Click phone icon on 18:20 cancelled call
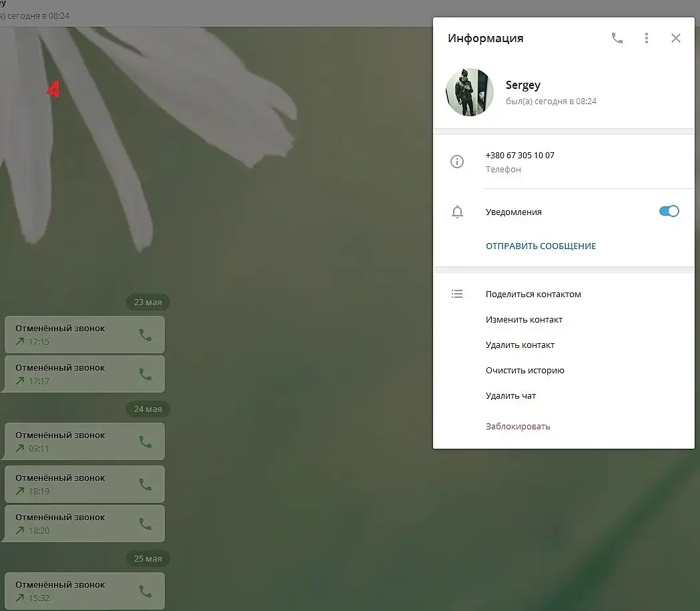The height and width of the screenshot is (611, 700). [145, 524]
